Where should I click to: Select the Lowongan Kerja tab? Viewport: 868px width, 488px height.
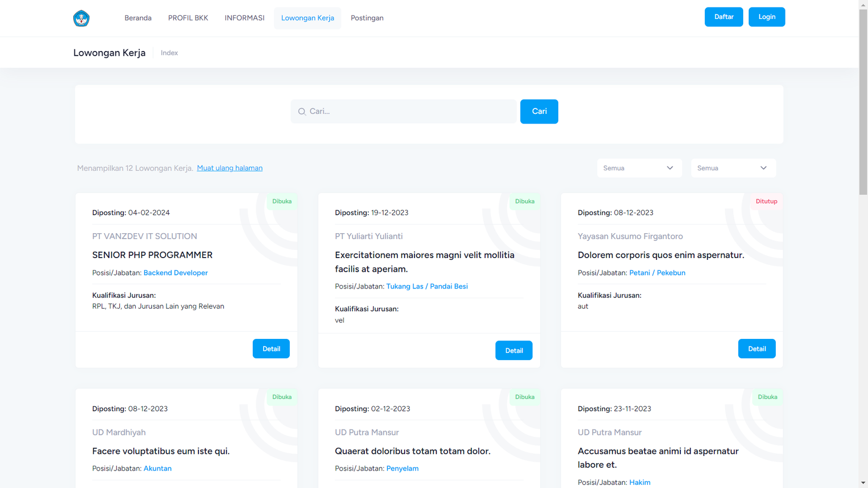[308, 18]
